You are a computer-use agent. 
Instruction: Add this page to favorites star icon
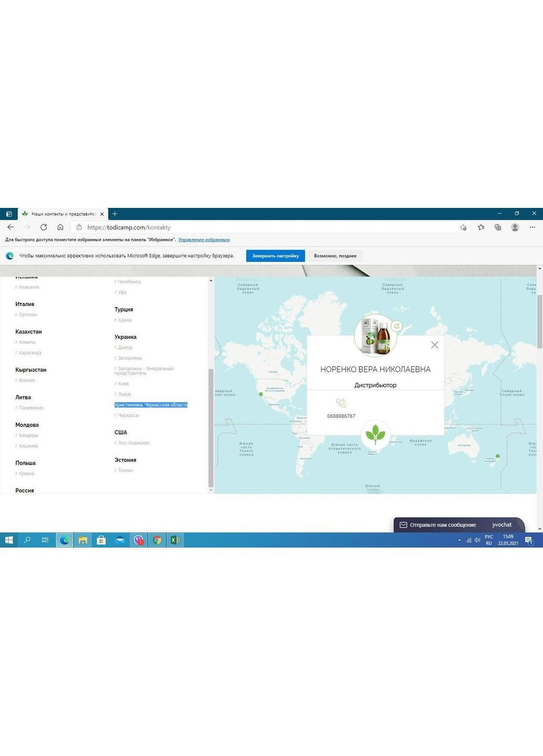coord(463,227)
